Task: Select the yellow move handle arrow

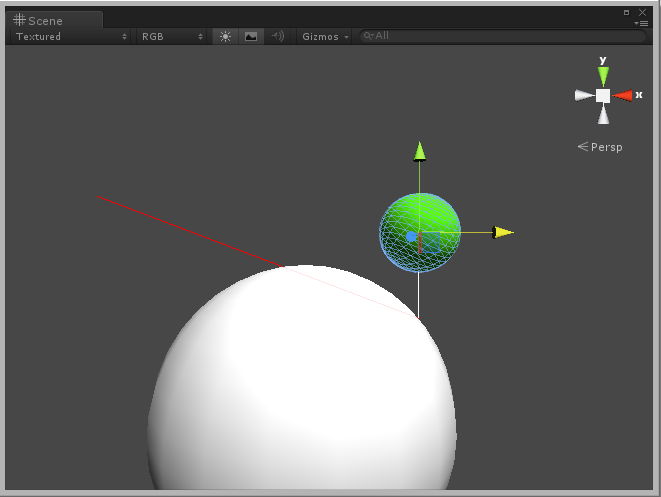Action: pyautogui.click(x=503, y=232)
